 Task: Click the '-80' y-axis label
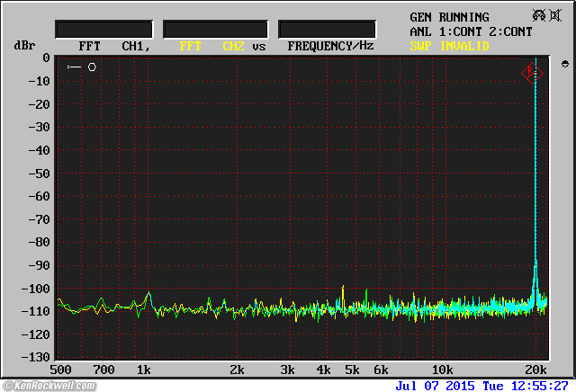click(39, 242)
